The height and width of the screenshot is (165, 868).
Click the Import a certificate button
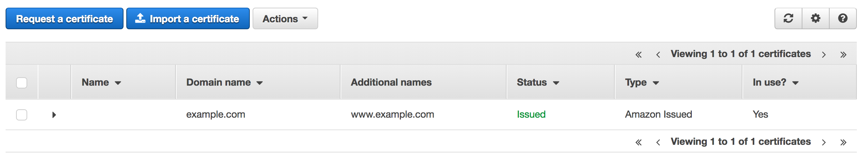(x=188, y=19)
